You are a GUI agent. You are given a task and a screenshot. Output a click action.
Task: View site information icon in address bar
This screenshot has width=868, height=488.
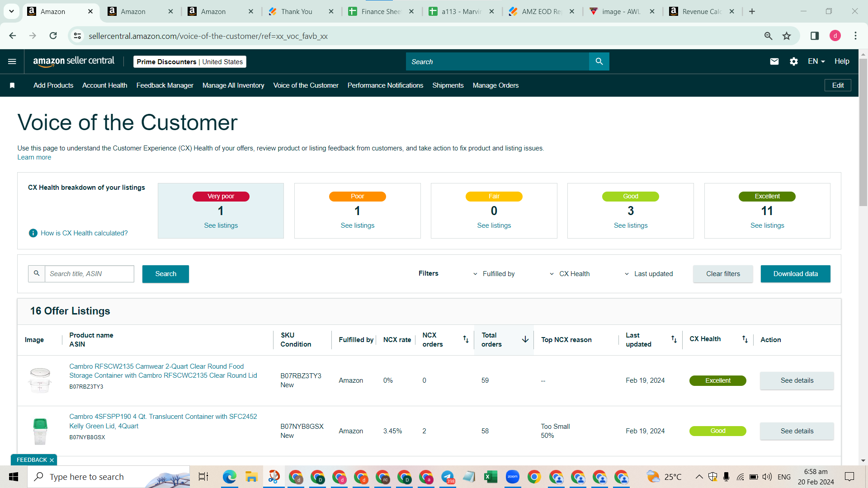[x=77, y=36]
